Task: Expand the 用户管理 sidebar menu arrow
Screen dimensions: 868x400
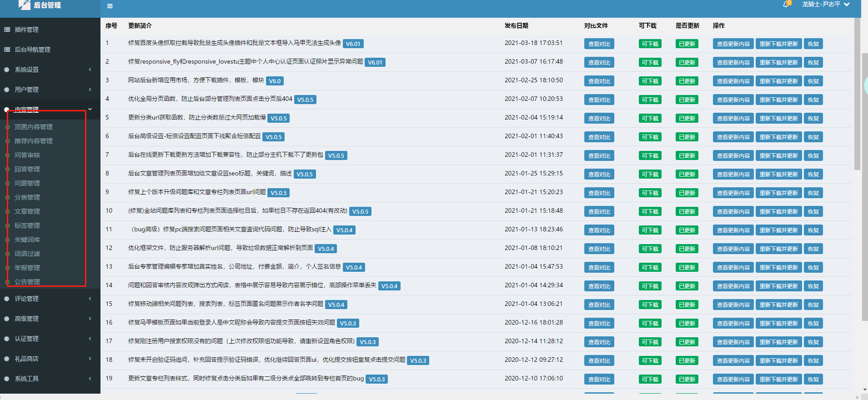Action: [x=90, y=90]
